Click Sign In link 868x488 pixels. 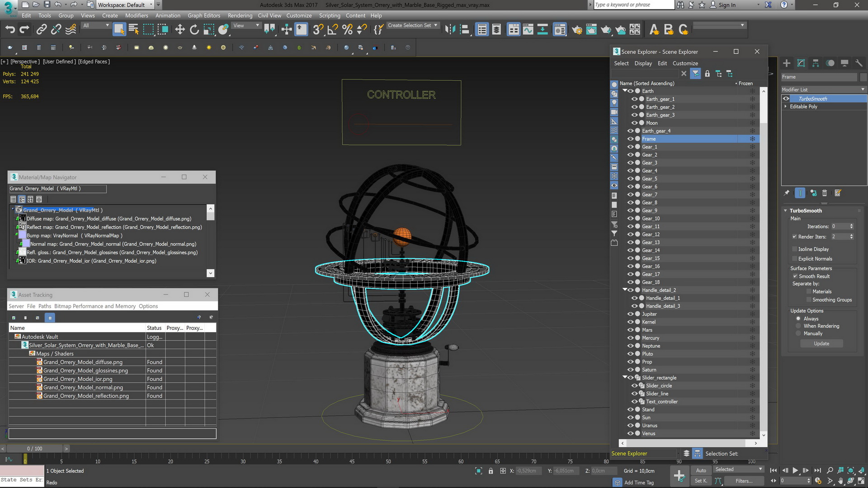pos(727,5)
